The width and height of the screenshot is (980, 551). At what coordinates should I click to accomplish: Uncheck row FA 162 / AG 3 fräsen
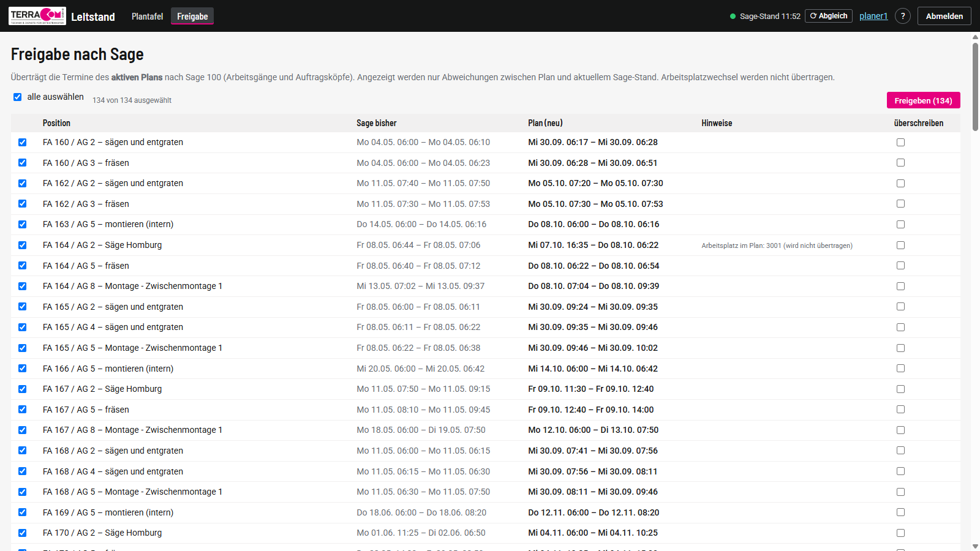23,204
